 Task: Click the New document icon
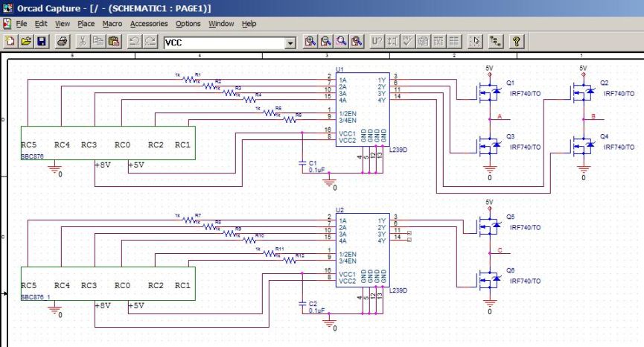click(x=10, y=42)
